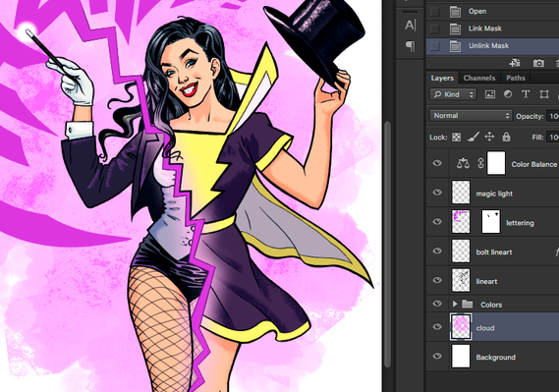Click the Link Mask action icon
Screen dimensions: 559x392
click(x=455, y=28)
